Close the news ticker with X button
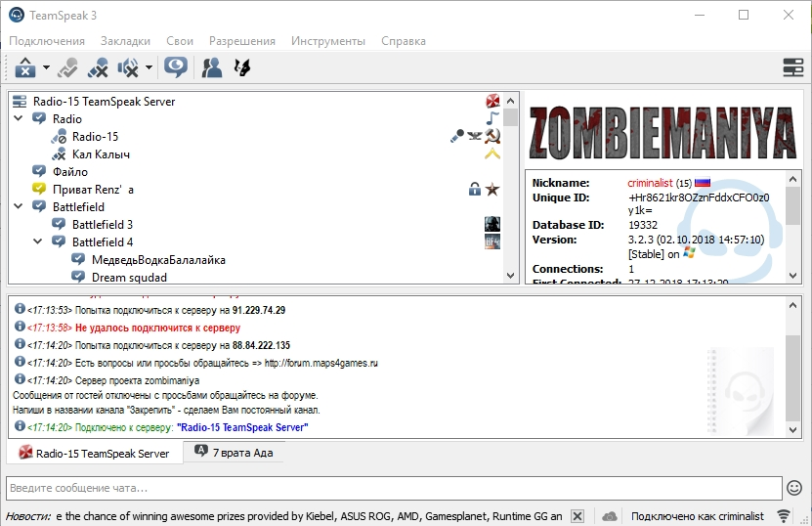 (x=577, y=516)
